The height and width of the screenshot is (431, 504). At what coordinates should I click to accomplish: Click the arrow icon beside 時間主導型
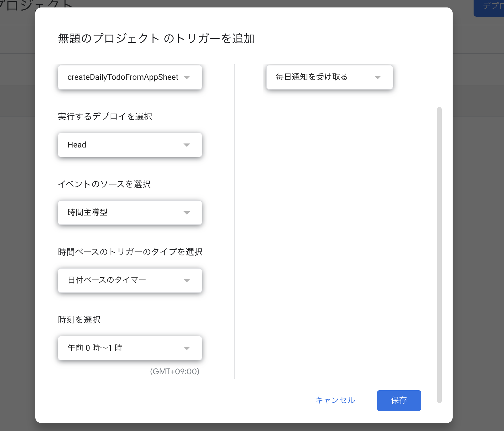point(187,213)
